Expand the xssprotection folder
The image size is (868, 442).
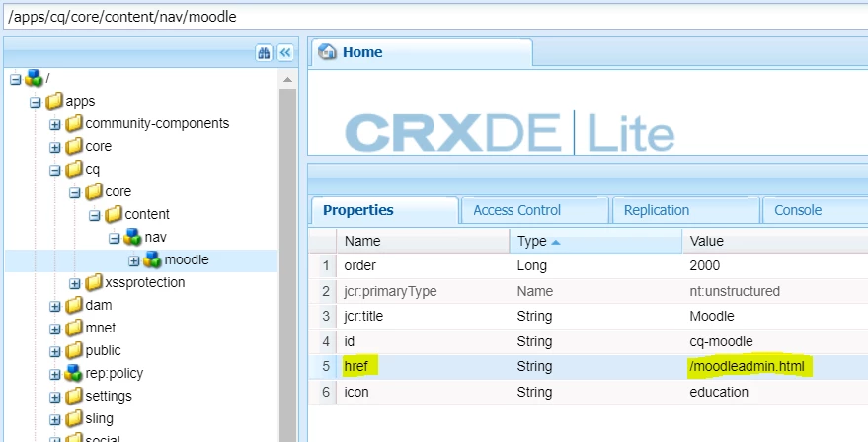click(75, 284)
